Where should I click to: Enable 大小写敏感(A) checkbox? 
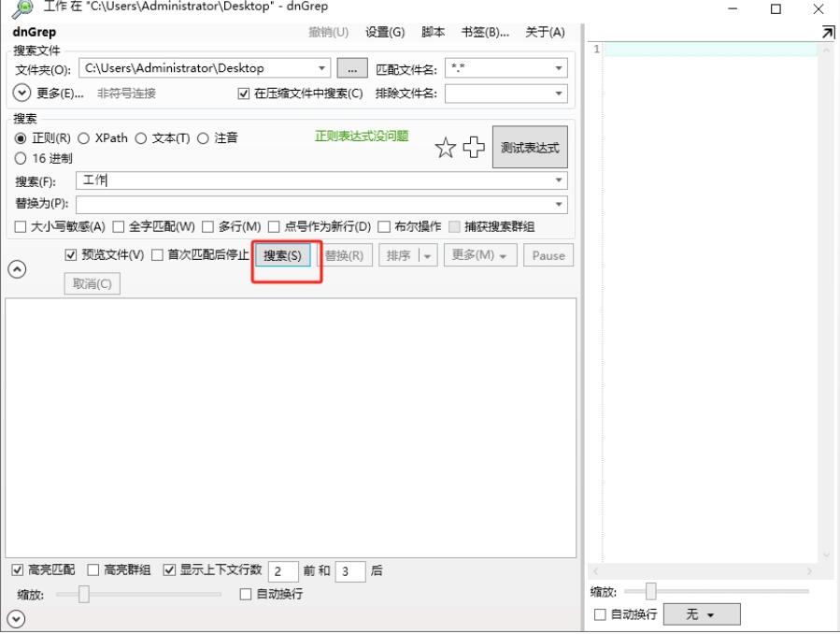tap(21, 226)
